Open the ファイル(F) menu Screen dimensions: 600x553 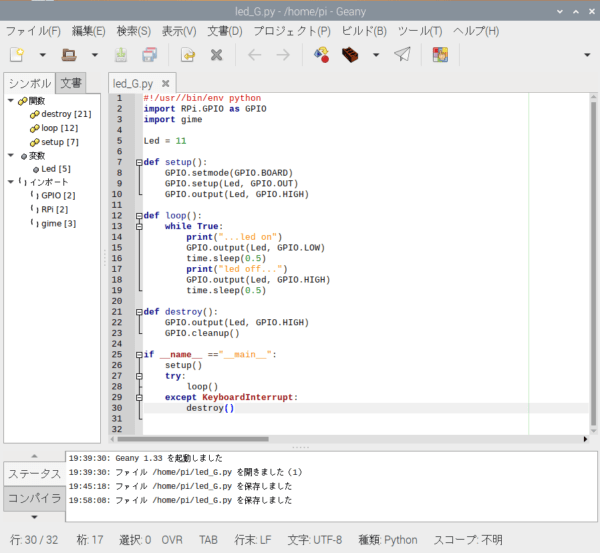click(x=33, y=31)
